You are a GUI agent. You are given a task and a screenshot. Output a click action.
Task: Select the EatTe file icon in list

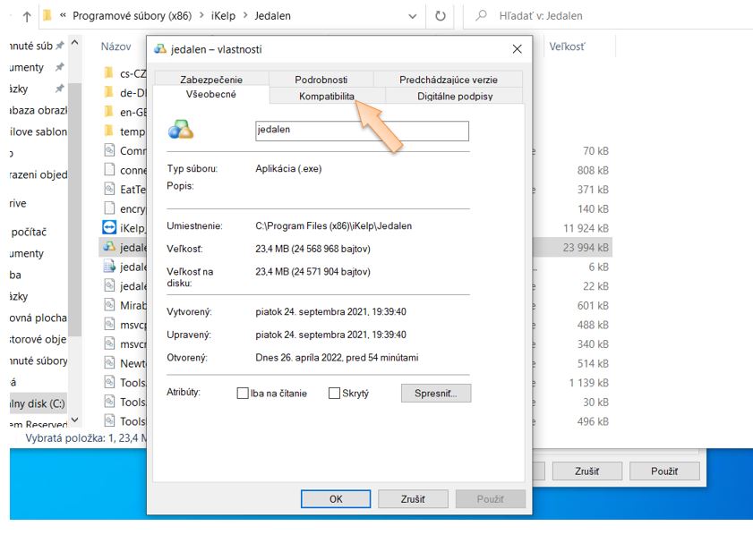[x=110, y=189]
